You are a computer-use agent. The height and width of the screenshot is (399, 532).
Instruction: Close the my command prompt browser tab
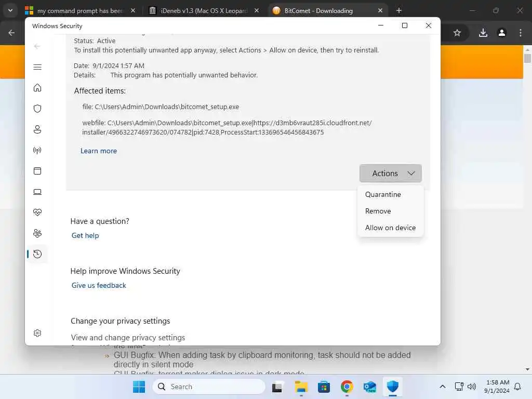[133, 11]
